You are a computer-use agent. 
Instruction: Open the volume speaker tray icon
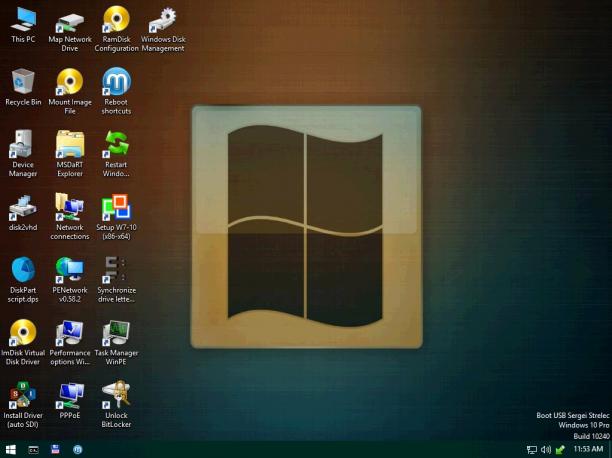(x=546, y=450)
